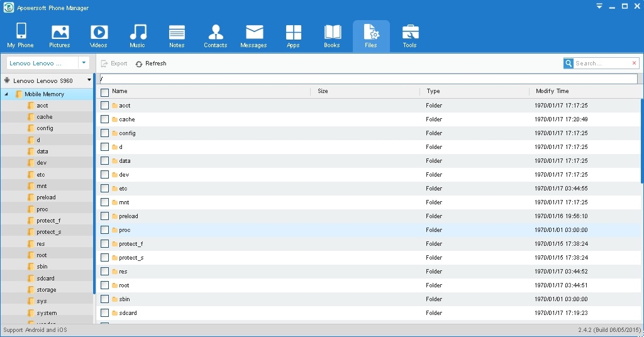The height and width of the screenshot is (337, 644).
Task: Click the Apowersoft logo icon in title bar
Action: pos(9,8)
